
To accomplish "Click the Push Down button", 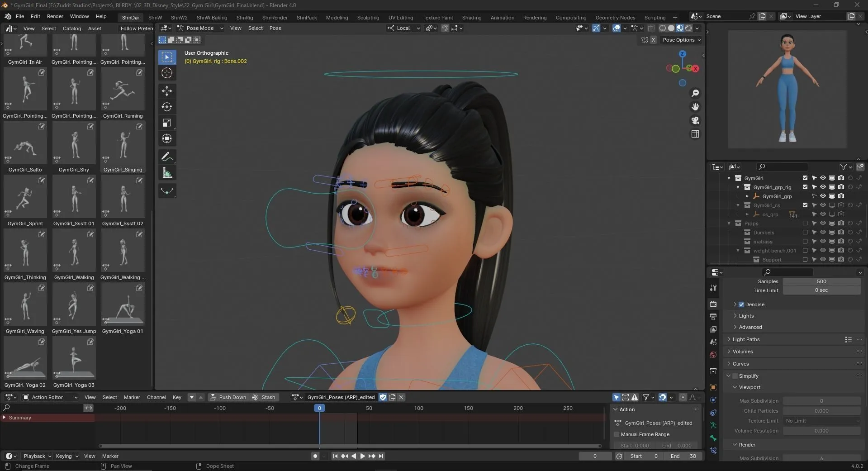I will 228,397.
